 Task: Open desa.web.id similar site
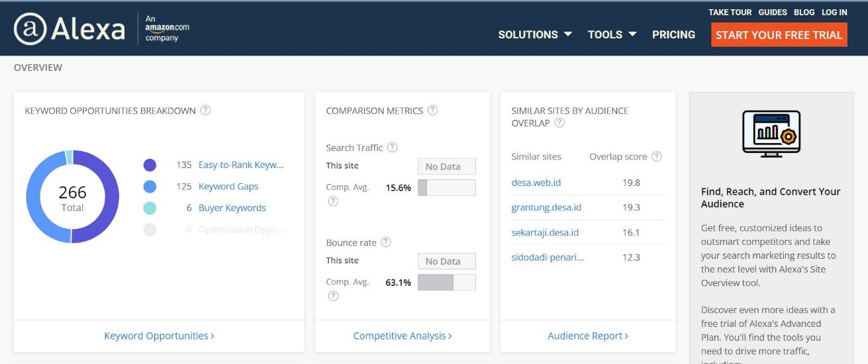[x=536, y=183]
